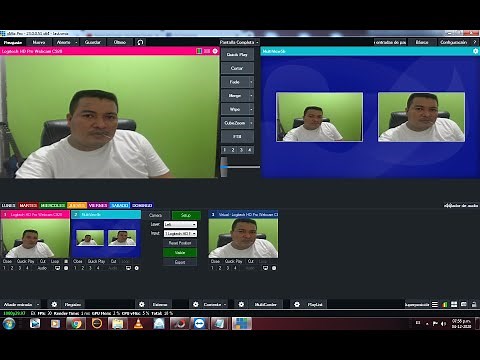480x360 pixels.
Task: Switch to the Setup tab
Action: click(186, 215)
